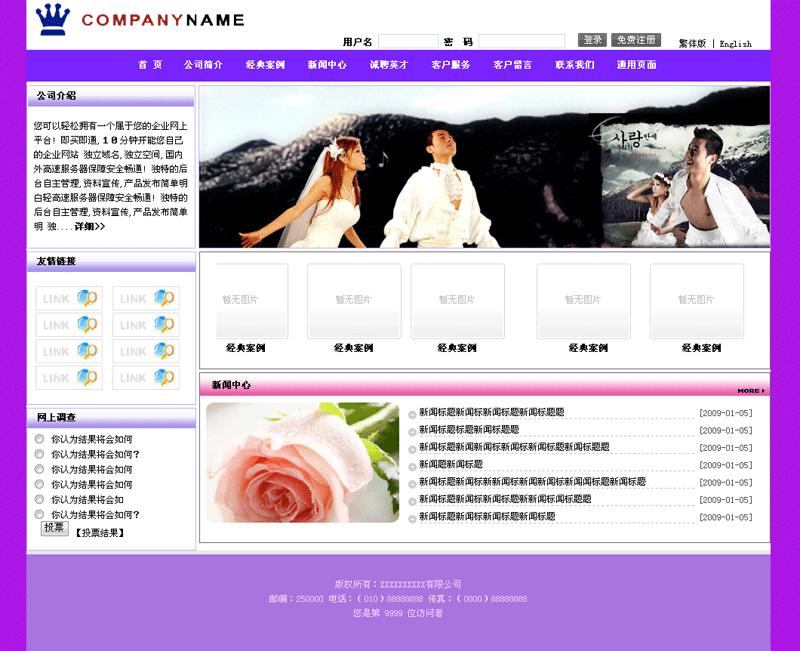Choose the last radio option in 网上调查
Screen dimensions: 800x651
click(40, 514)
